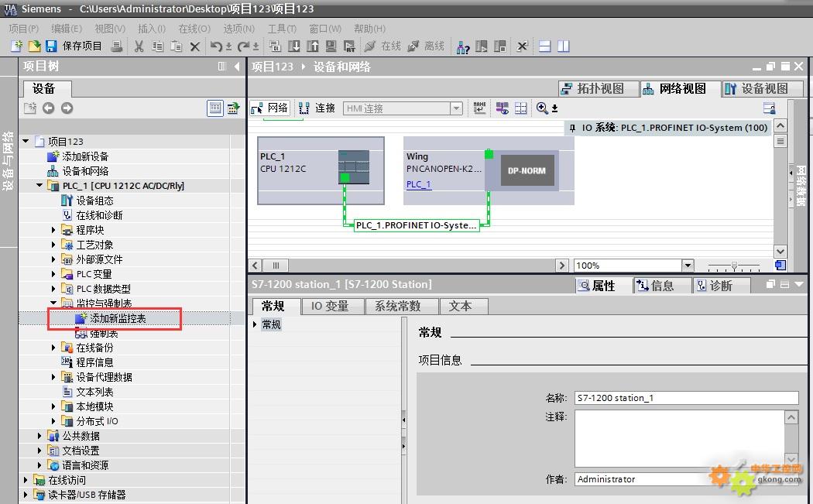Screen dimensions: 813x504
Task: Download to device using toolbar icon
Action: [294, 46]
